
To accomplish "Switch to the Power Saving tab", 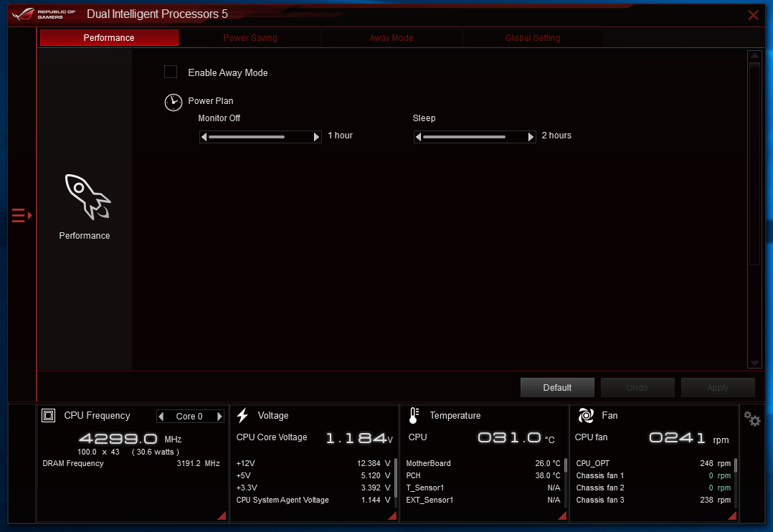I will [250, 37].
